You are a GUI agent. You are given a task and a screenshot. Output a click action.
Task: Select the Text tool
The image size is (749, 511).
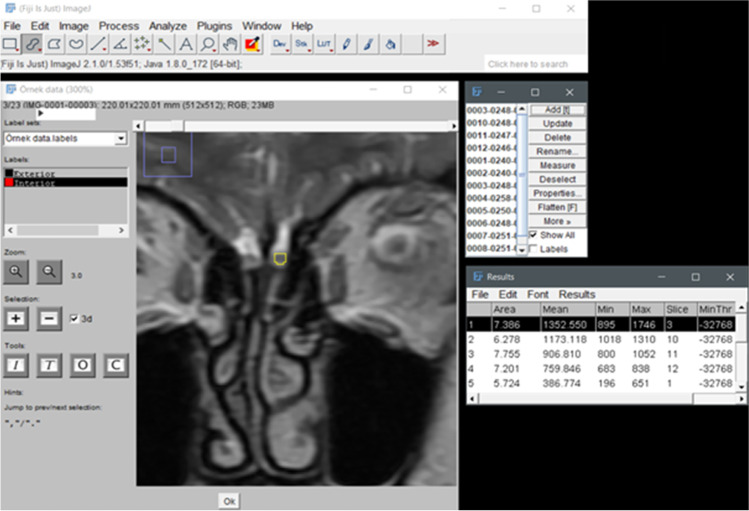pos(186,44)
